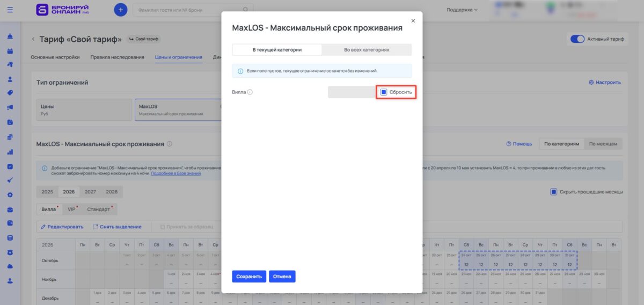Click the Отмена button

pos(282,277)
